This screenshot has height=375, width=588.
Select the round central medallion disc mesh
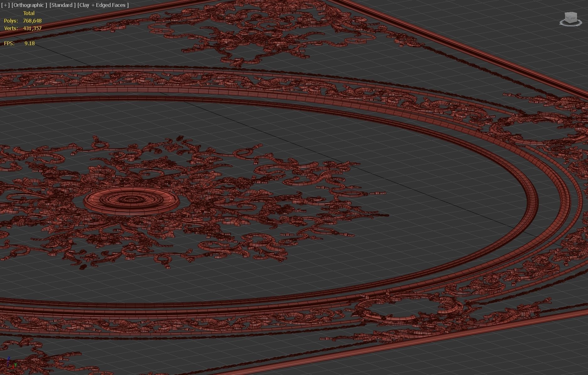[132, 201]
